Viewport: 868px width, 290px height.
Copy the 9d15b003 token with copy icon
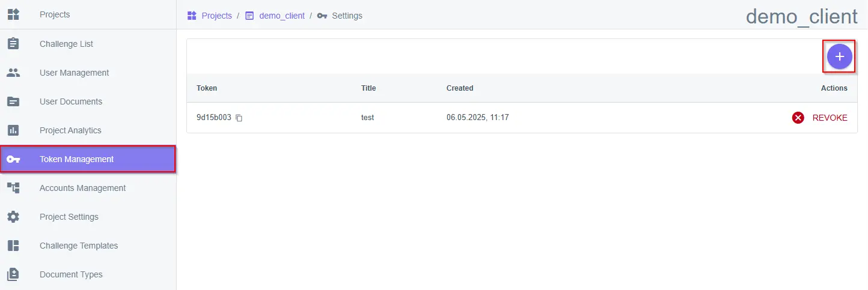coord(239,118)
